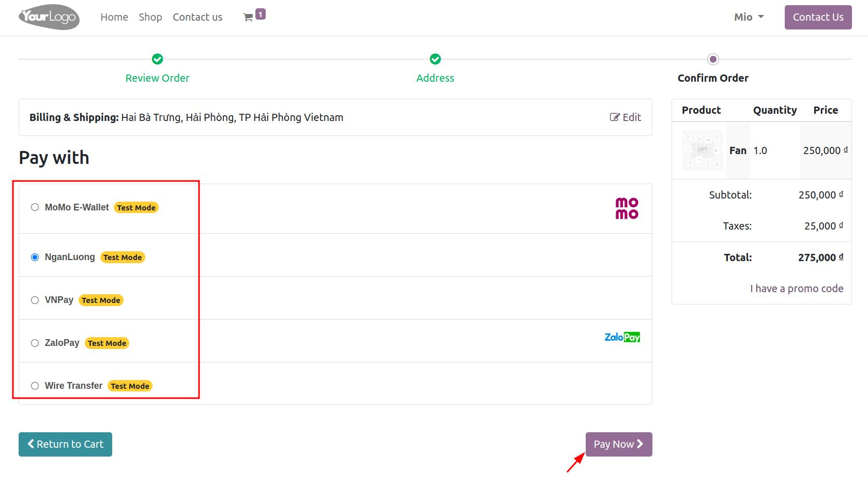Click the MoMo logo icon
868x485 pixels.
click(627, 208)
